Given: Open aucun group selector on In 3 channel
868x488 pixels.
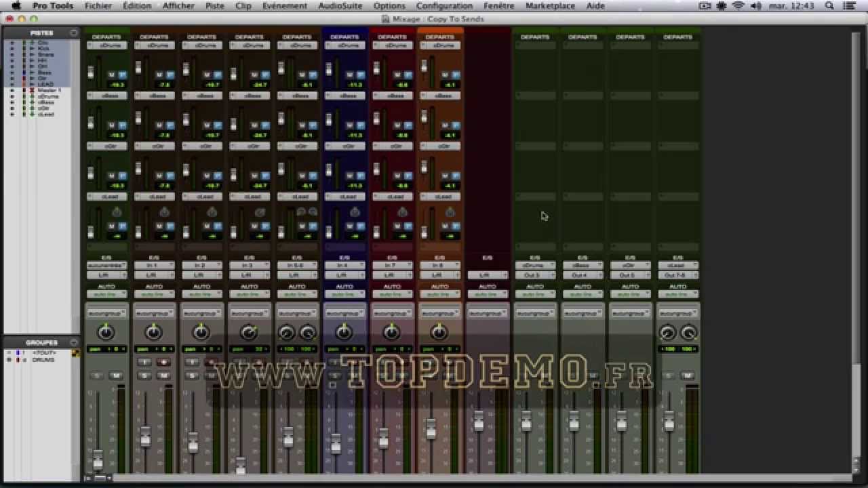Looking at the screenshot, I should [x=249, y=314].
